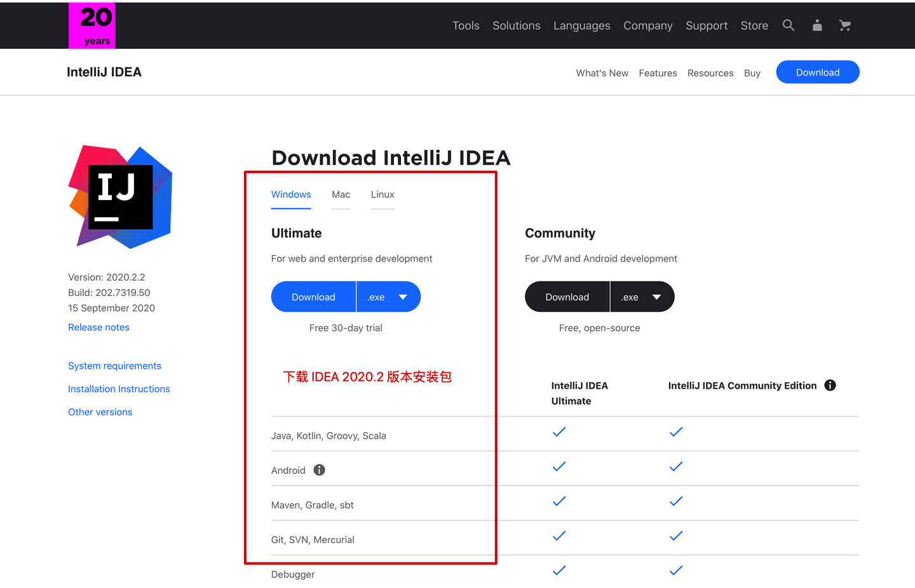Click the 'Free, open-source' text
The width and height of the screenshot is (915, 588).
tap(600, 328)
